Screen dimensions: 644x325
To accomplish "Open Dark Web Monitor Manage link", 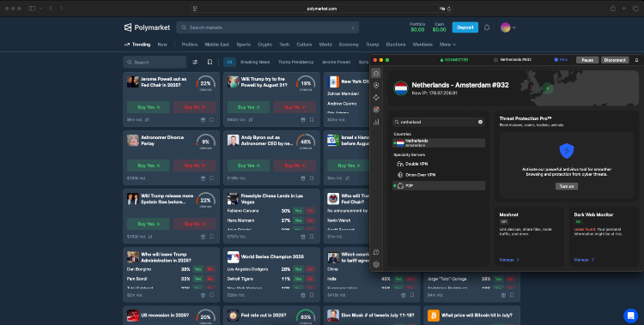I will tap(584, 260).
